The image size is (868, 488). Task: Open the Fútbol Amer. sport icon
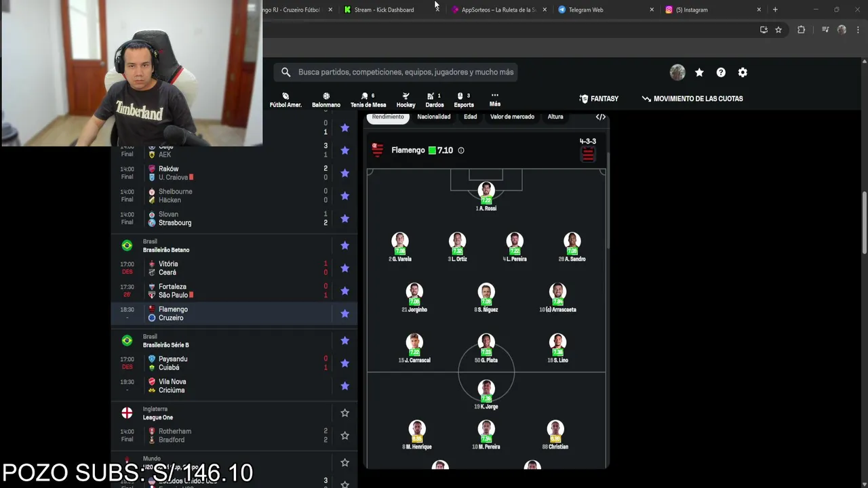click(285, 100)
